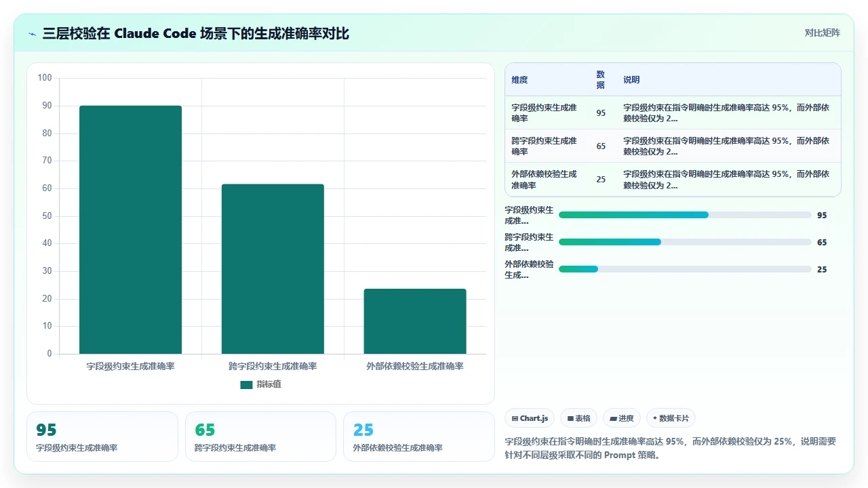Viewport: 868px width, 488px height.
Task: Click the 跨字段约束生成准确率 x-axis label
Action: 273,366
